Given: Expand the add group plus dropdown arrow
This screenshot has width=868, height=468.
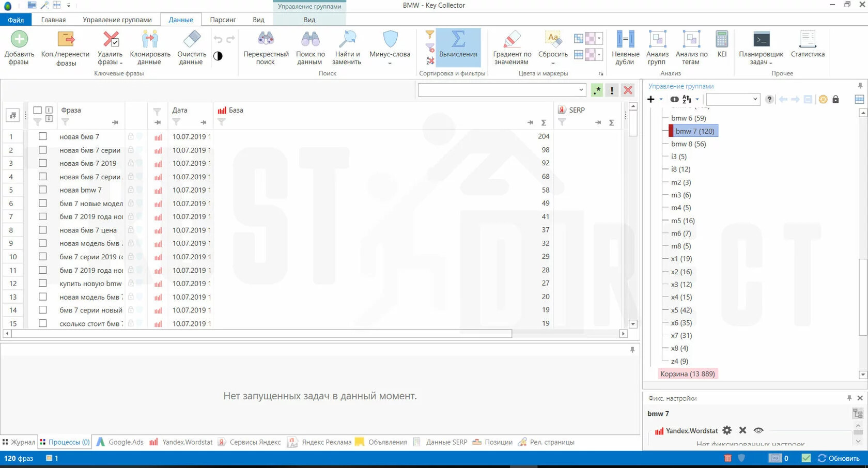Looking at the screenshot, I should tap(661, 99).
